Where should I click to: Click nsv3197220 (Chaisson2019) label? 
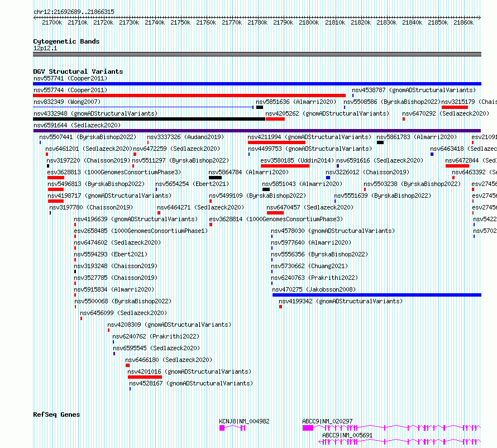point(88,160)
